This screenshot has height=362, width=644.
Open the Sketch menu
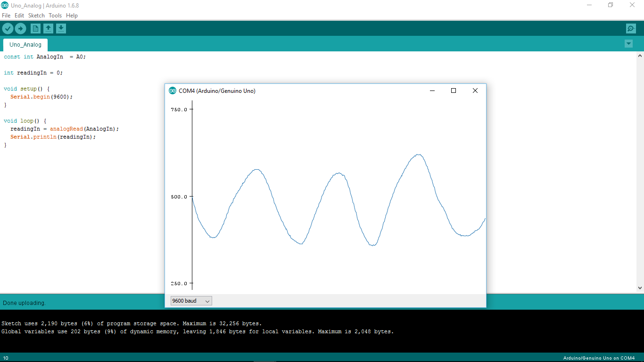pyautogui.click(x=36, y=16)
